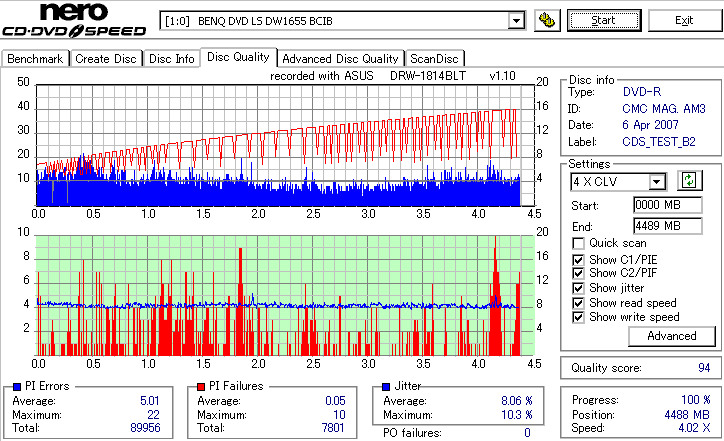
Task: Click the options tools icon beside Start
Action: [x=547, y=21]
